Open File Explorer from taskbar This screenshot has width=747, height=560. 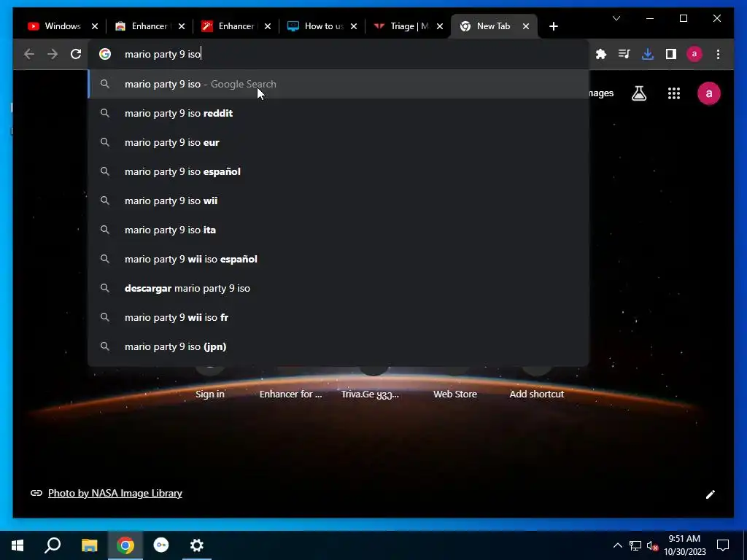[89, 545]
